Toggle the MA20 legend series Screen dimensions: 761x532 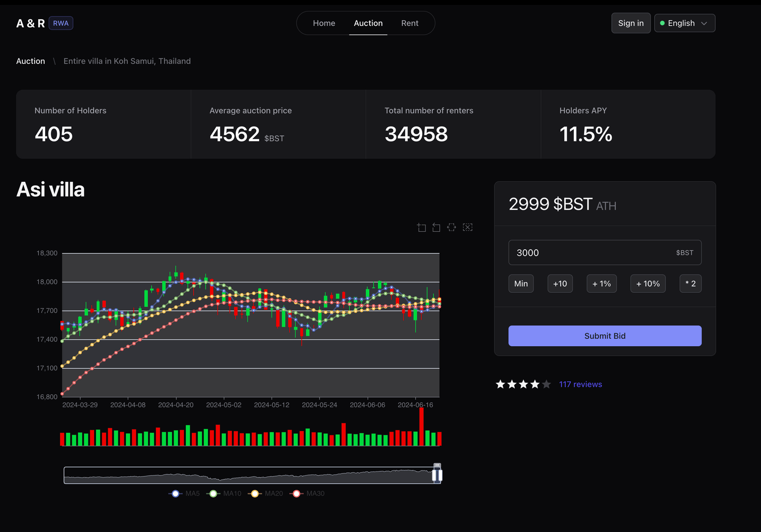(x=267, y=493)
